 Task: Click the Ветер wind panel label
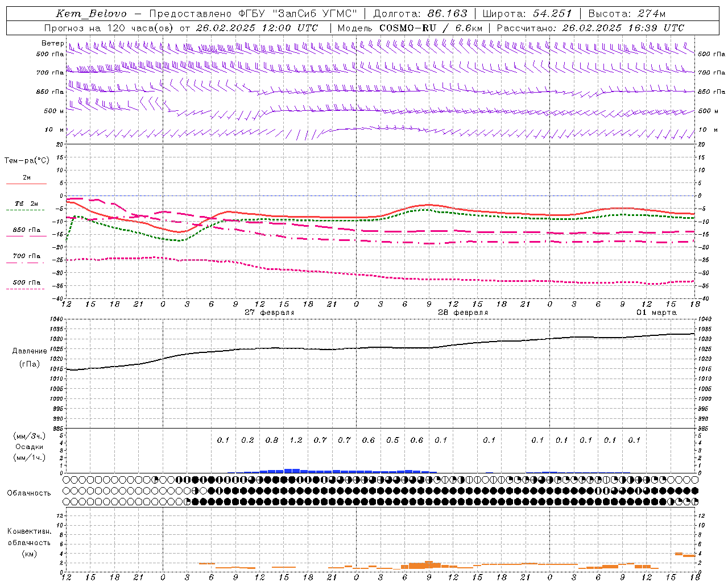[53, 43]
